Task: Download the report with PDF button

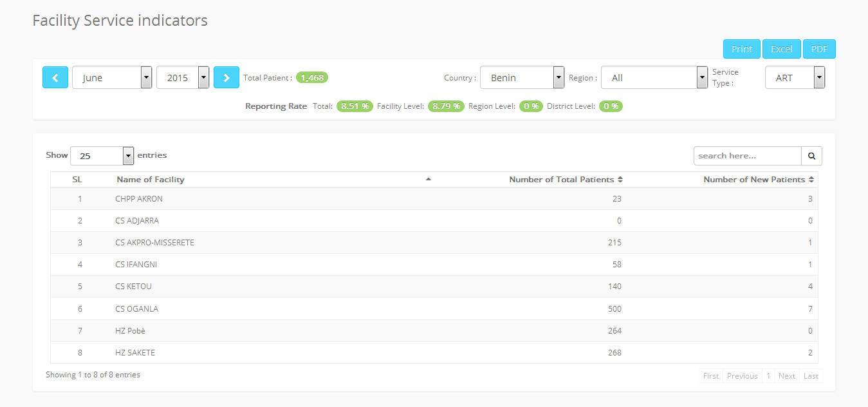Action: point(819,49)
